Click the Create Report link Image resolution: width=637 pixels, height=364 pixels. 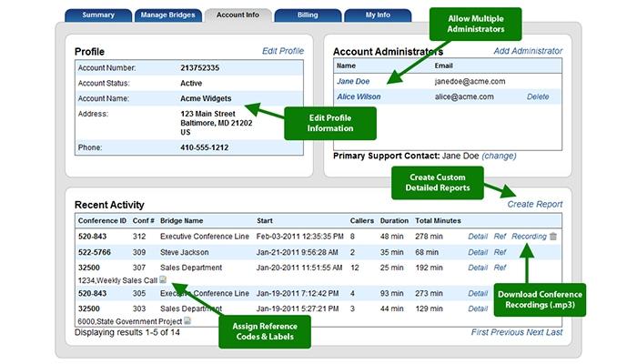pyautogui.click(x=535, y=204)
